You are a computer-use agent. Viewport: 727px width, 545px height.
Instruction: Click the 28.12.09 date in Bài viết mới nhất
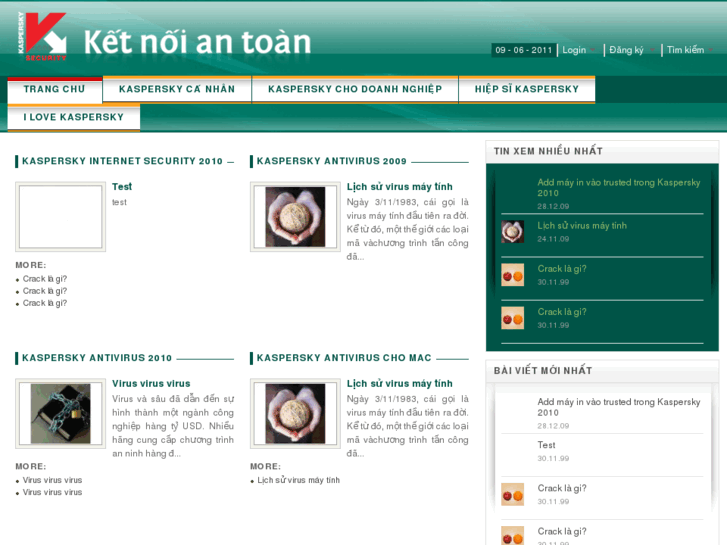(553, 426)
